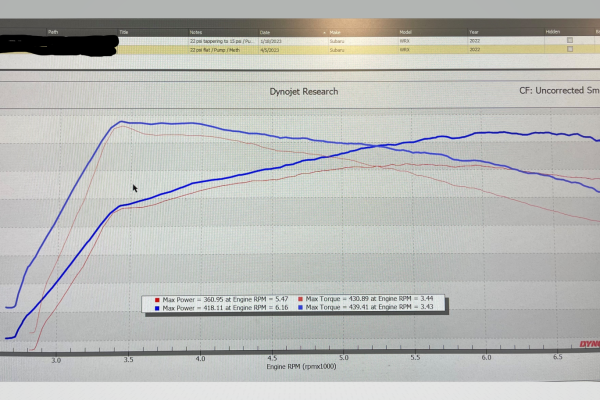600x400 pixels.
Task: Click the 3.0 tick on RPM axis
Action: 56,360
